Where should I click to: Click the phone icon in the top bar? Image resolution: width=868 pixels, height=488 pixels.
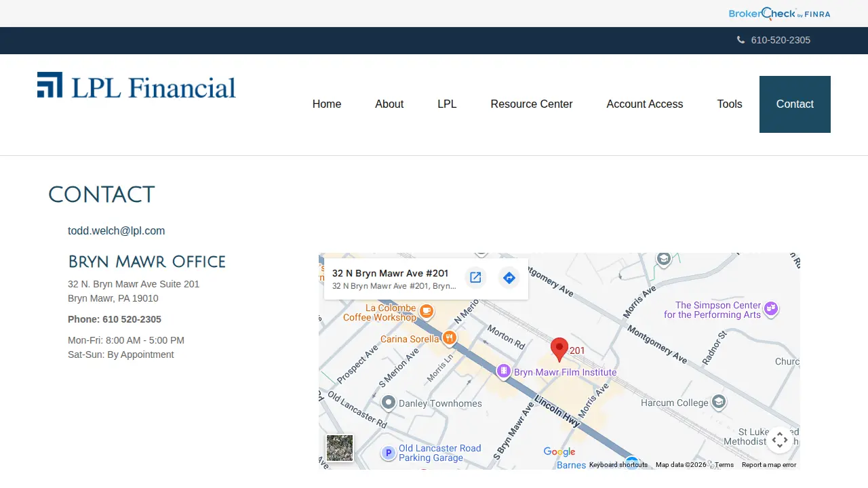(x=741, y=40)
